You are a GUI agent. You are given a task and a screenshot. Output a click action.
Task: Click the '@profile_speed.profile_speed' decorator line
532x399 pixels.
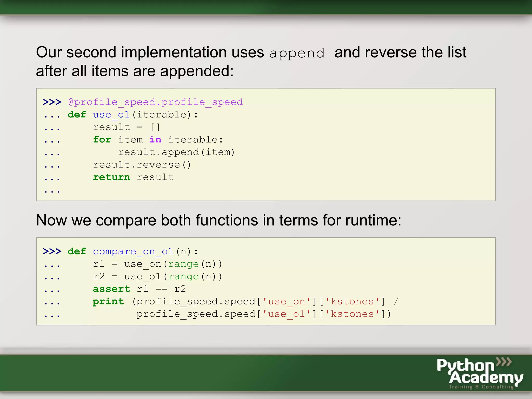click(x=155, y=102)
